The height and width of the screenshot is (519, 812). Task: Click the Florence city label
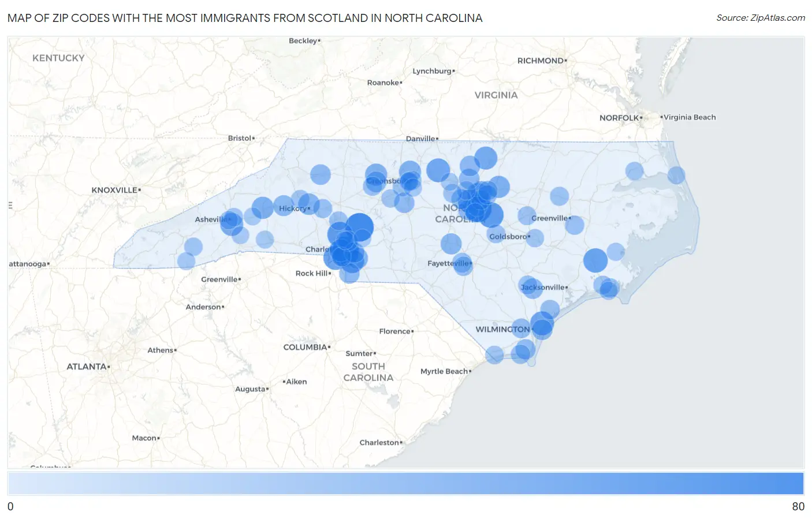point(396,331)
